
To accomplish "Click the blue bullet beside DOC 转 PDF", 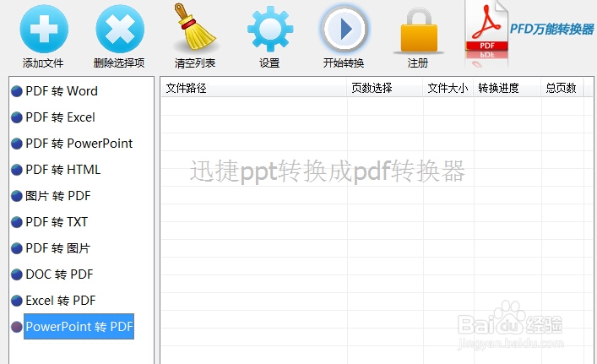I will pyautogui.click(x=17, y=274).
